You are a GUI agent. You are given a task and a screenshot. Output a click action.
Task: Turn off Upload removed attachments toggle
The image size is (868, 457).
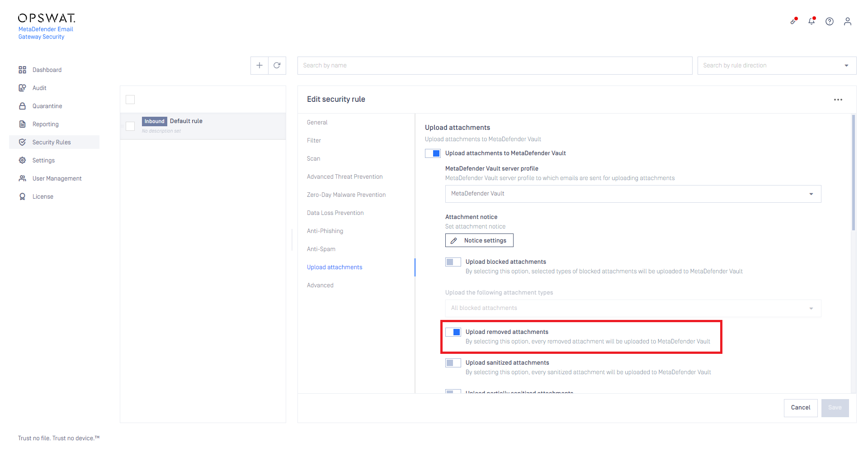click(x=453, y=332)
